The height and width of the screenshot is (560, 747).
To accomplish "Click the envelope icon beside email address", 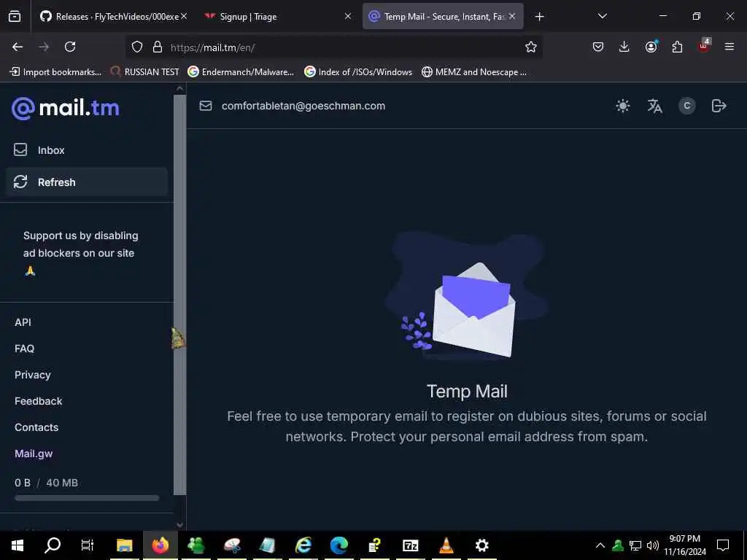I will (x=205, y=106).
